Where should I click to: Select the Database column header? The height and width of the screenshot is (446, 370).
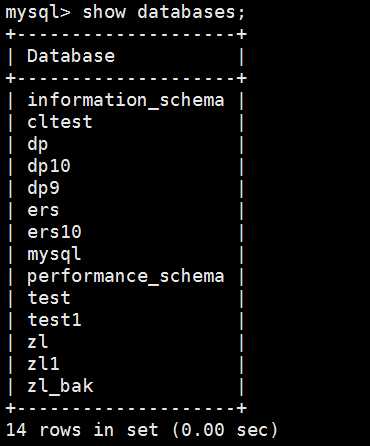(71, 56)
